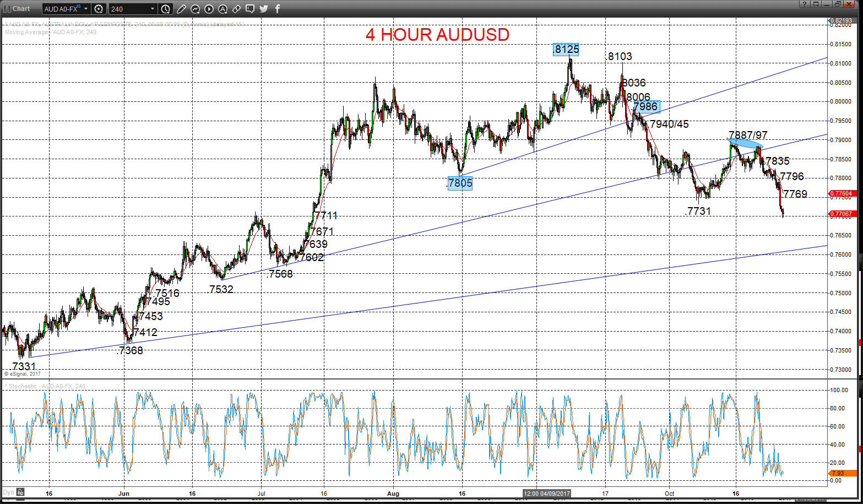Share chart via Twitter icon
This screenshot has height=504, width=863.
pos(263,9)
